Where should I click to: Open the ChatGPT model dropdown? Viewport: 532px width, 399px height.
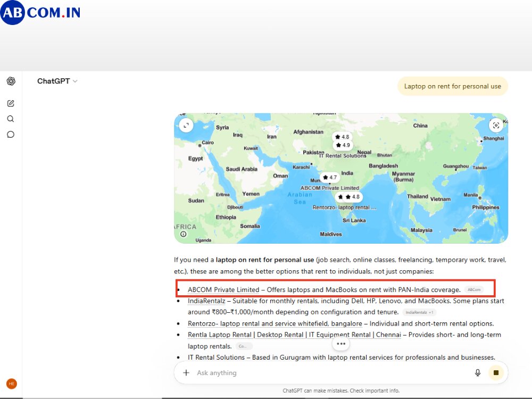tap(57, 81)
